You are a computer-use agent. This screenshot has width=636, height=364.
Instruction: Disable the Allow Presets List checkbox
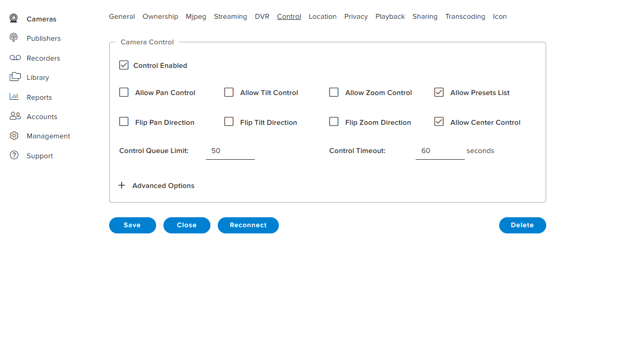[x=439, y=92]
